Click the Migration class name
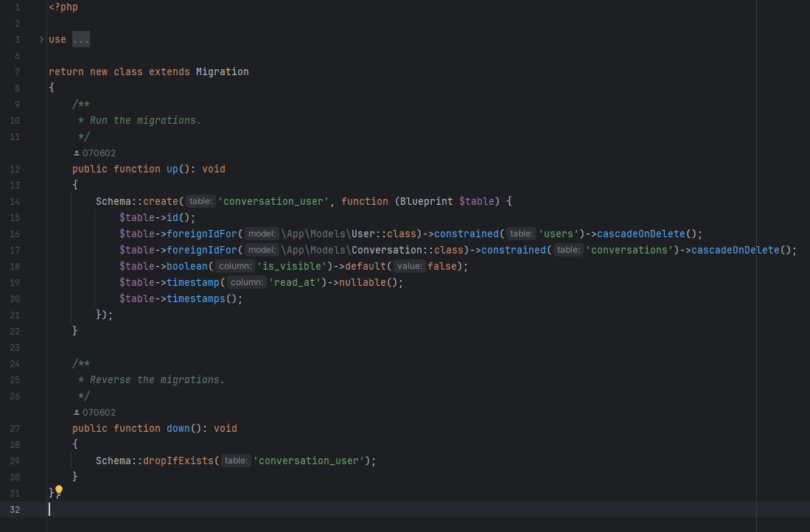 coord(222,71)
